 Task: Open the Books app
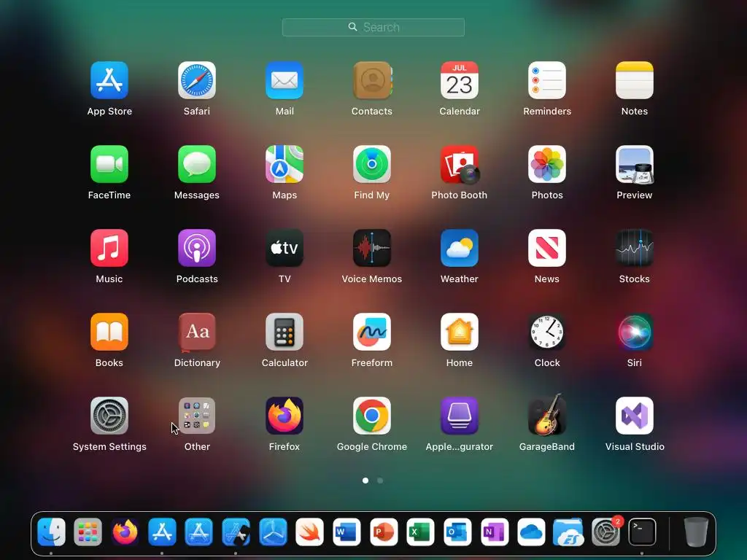(x=109, y=332)
